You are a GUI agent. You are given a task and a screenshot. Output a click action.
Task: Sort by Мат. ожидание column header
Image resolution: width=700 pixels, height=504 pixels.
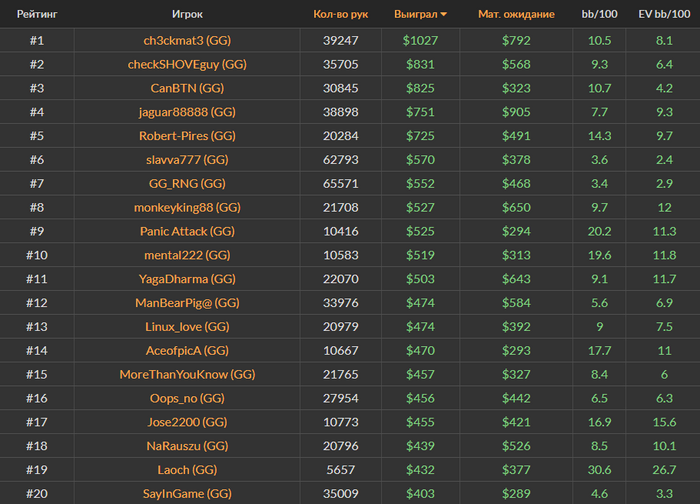pyautogui.click(x=516, y=15)
